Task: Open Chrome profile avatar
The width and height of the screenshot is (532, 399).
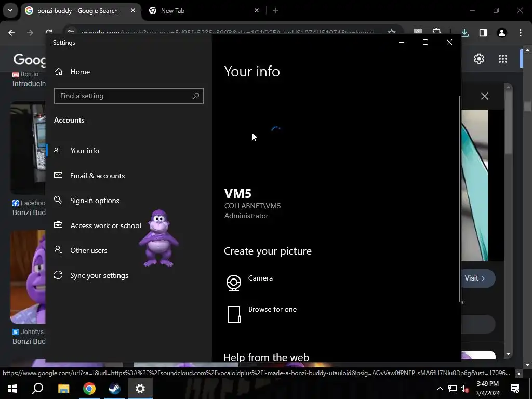Action: tap(502, 33)
